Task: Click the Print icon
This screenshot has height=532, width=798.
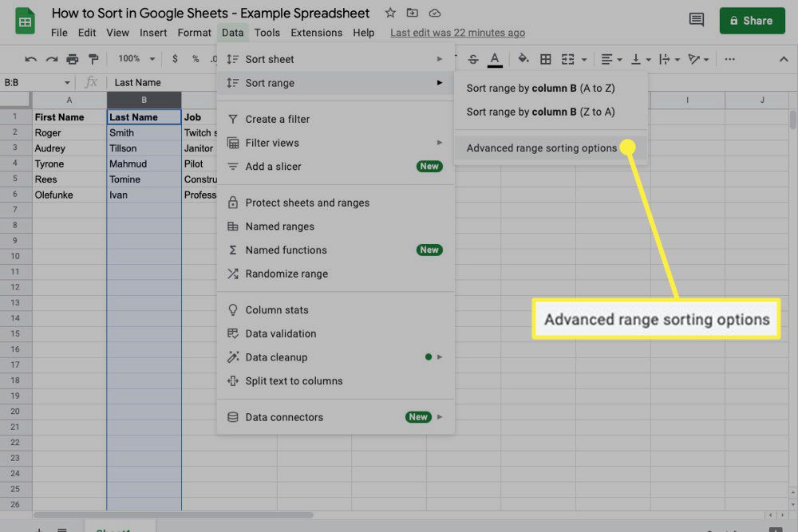Action: 73,59
